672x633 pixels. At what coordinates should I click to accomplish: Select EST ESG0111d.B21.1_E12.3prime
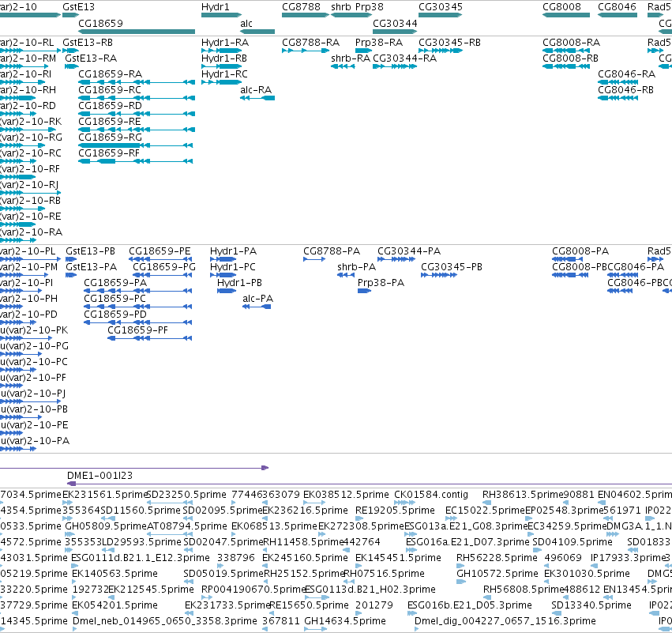click(x=140, y=557)
